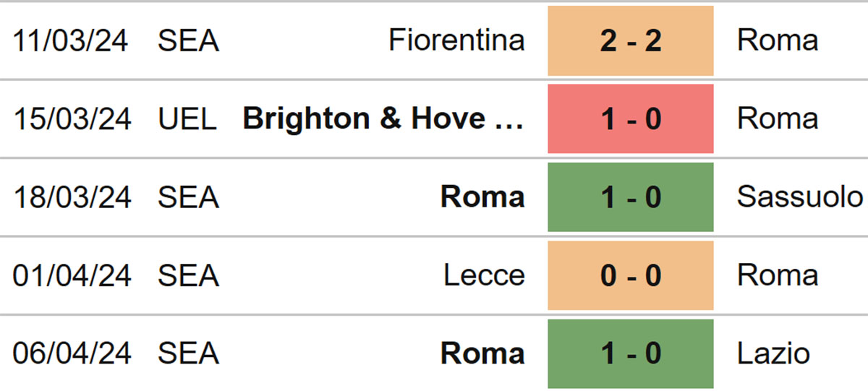Click the green 1 - 0 Sassuolo score
868x391 pixels.
pos(631,197)
